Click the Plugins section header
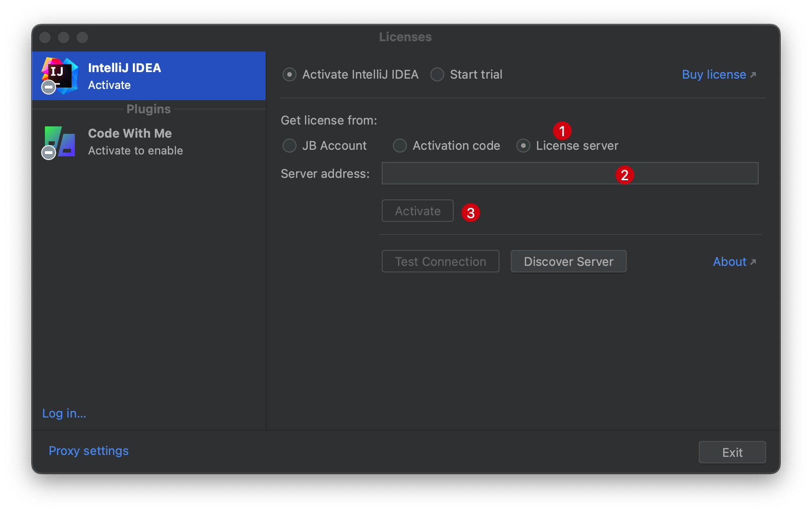 (x=149, y=109)
